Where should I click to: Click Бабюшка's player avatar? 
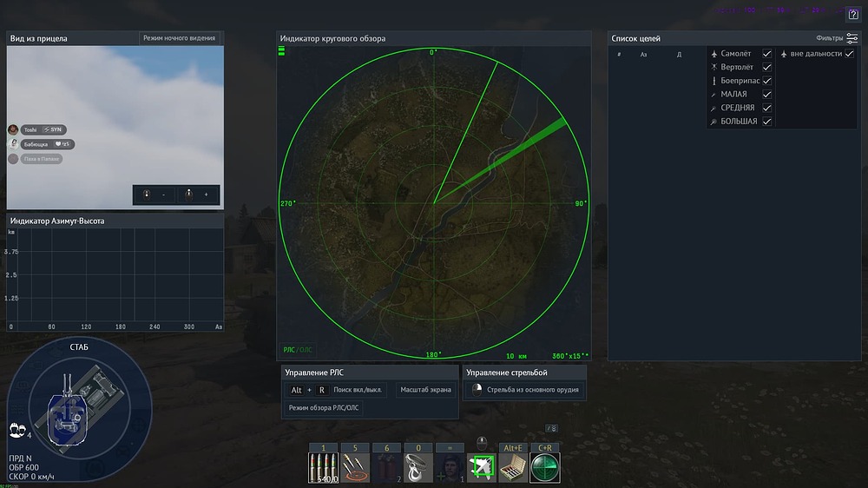[13, 144]
